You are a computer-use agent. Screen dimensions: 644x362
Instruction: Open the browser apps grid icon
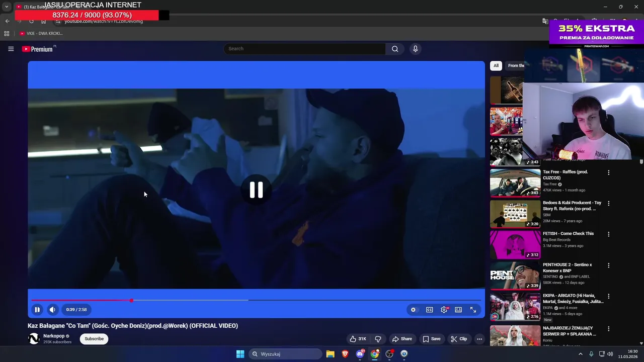click(7, 34)
